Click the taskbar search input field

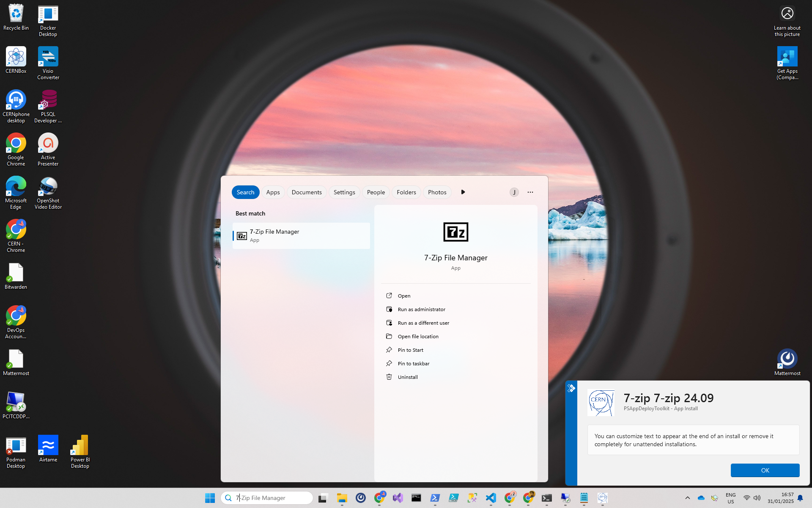tap(271, 498)
